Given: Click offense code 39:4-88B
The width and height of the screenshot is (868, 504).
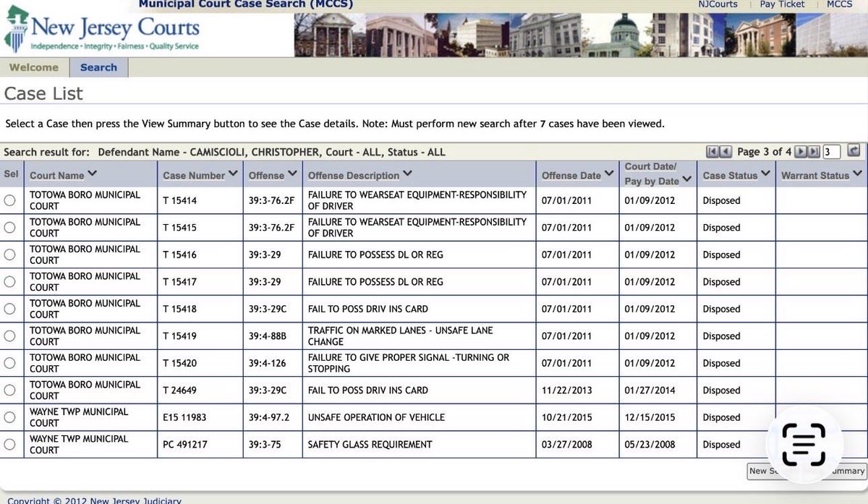Looking at the screenshot, I should pyautogui.click(x=269, y=336).
